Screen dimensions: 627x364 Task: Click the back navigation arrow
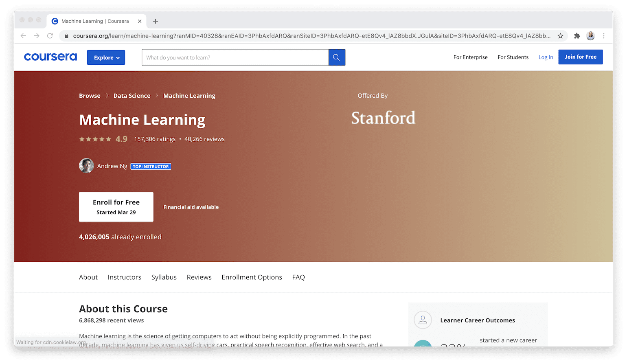(23, 36)
